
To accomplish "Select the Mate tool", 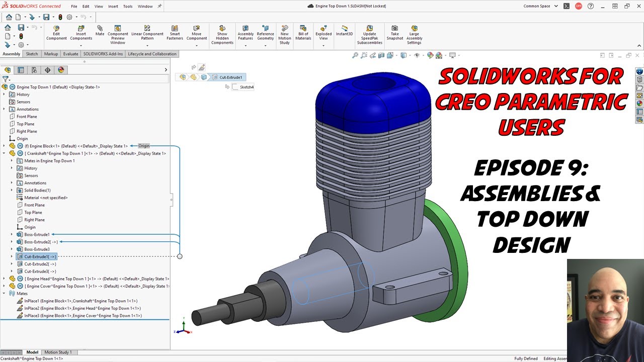I will (x=100, y=31).
